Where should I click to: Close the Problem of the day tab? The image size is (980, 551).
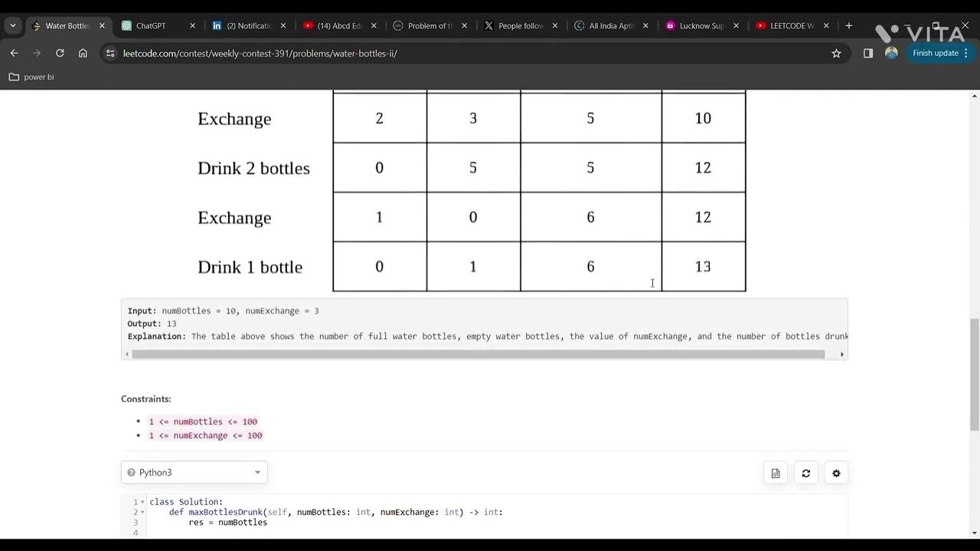(x=464, y=25)
